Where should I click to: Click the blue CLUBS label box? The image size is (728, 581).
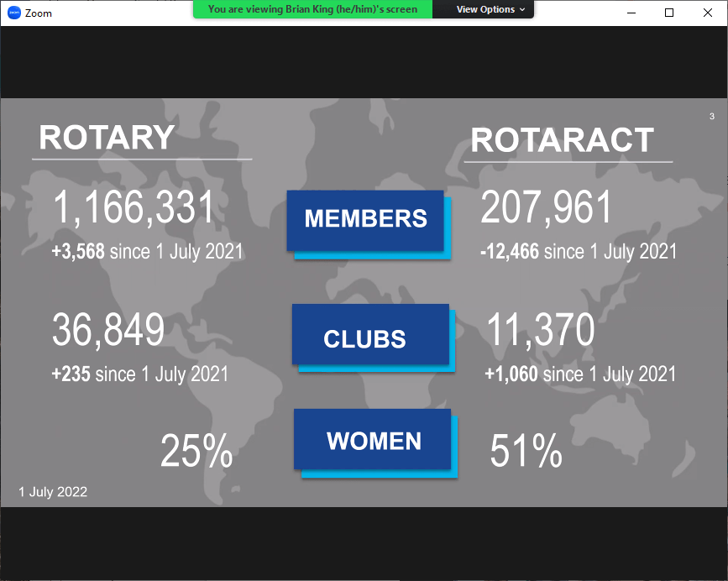click(x=365, y=338)
